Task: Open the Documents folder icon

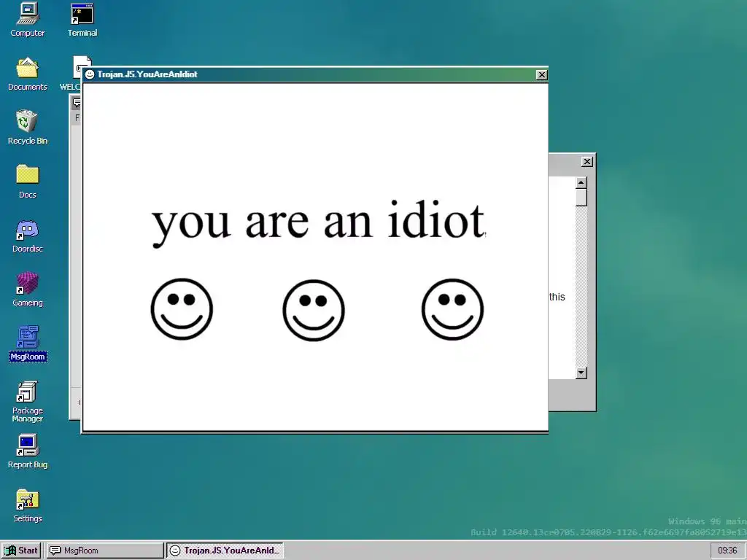Action: point(27,74)
